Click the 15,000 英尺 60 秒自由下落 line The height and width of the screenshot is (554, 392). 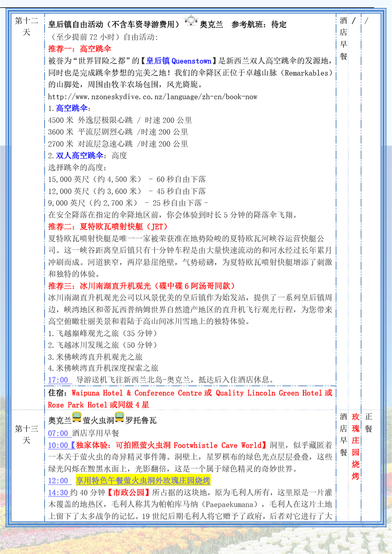click(127, 179)
